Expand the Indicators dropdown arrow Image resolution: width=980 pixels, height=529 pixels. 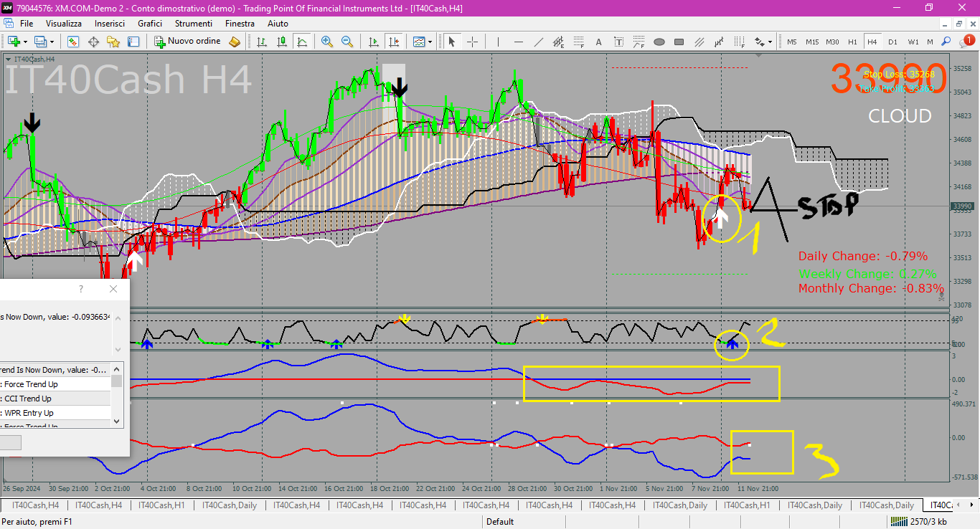(430, 42)
